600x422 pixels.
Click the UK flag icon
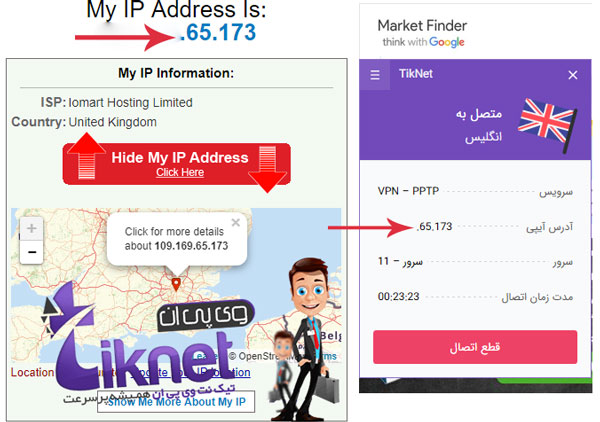point(547,125)
